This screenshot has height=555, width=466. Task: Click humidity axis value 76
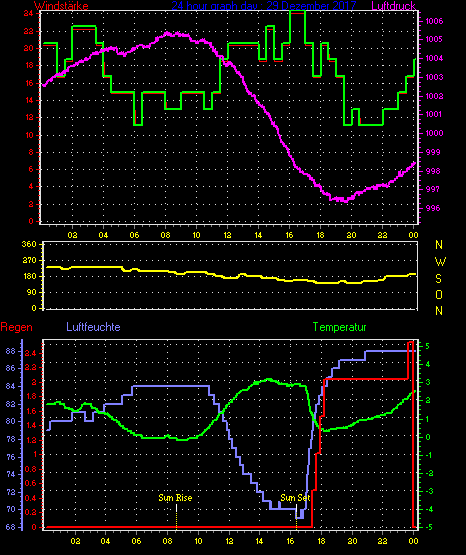[11, 457]
